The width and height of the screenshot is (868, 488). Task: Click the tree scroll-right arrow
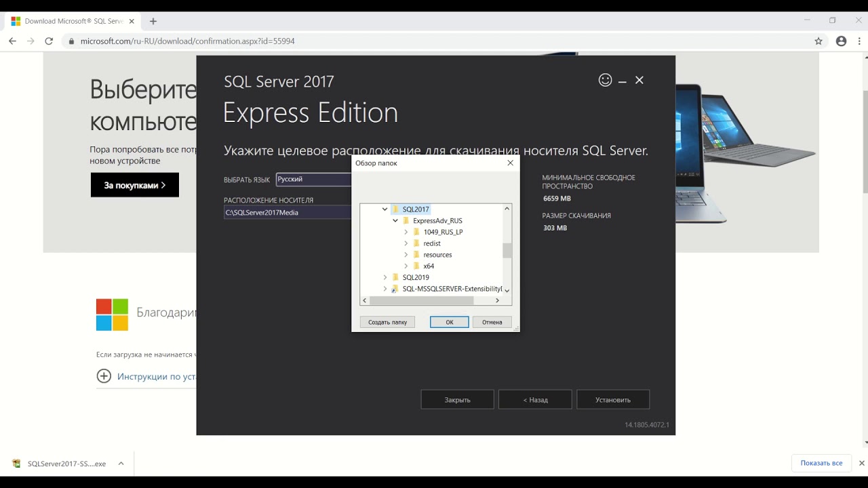pos(497,300)
